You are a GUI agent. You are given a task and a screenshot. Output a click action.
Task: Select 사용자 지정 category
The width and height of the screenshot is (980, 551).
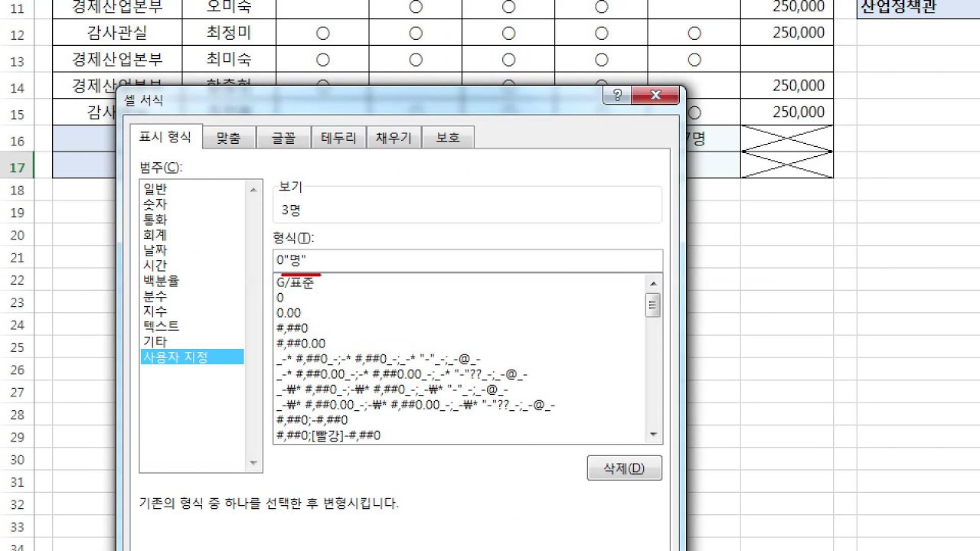[x=192, y=357]
